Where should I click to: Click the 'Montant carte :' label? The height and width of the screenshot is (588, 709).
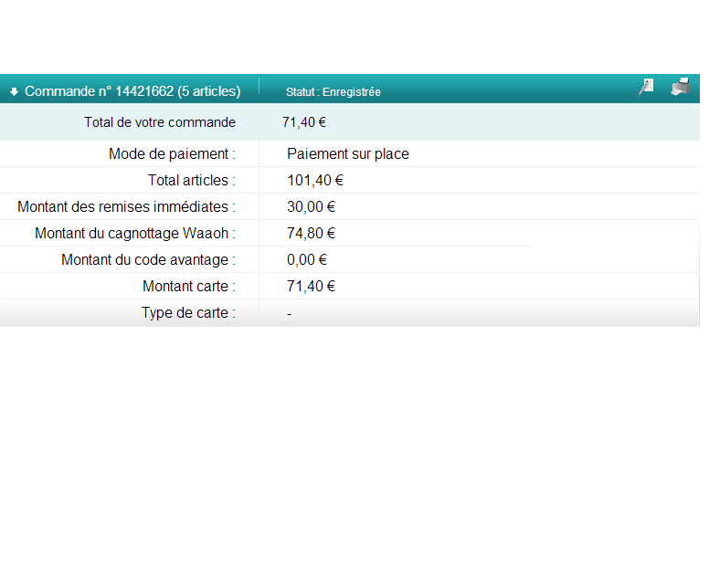point(189,287)
